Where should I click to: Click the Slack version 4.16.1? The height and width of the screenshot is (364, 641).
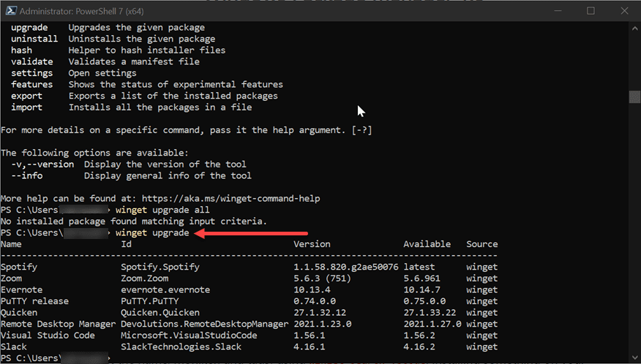coord(310,347)
